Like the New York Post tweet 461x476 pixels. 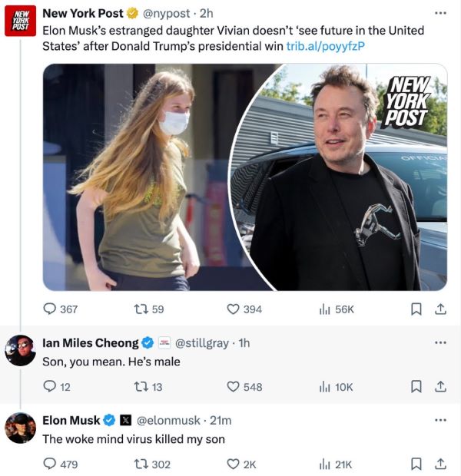tap(234, 309)
